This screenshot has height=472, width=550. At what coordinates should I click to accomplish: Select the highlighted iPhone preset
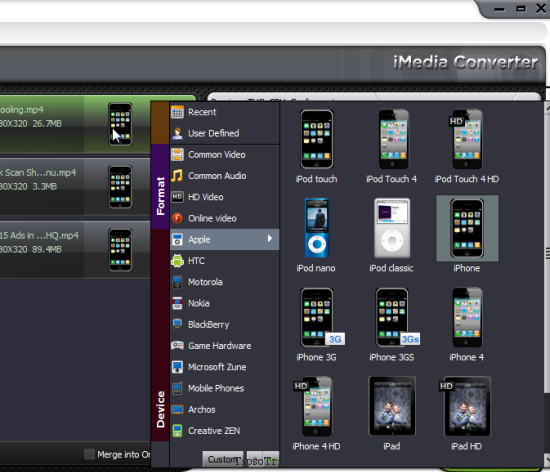[467, 234]
